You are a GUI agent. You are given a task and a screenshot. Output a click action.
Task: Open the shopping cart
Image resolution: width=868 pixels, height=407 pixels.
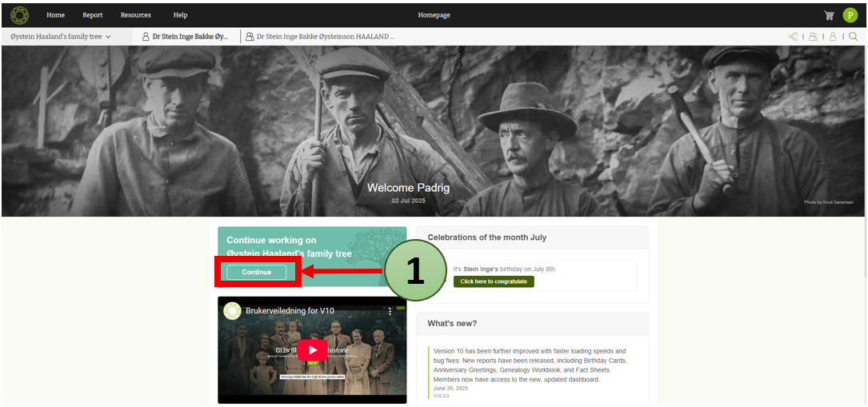coord(829,15)
